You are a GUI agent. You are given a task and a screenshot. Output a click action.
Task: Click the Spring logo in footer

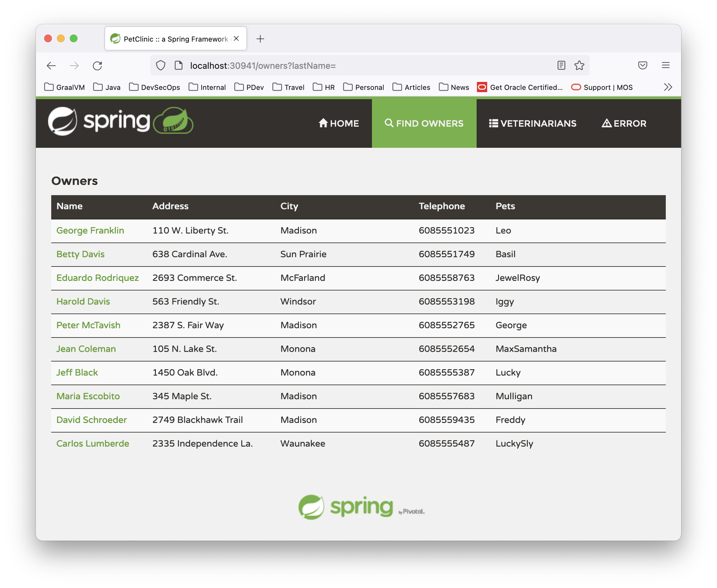(x=357, y=509)
